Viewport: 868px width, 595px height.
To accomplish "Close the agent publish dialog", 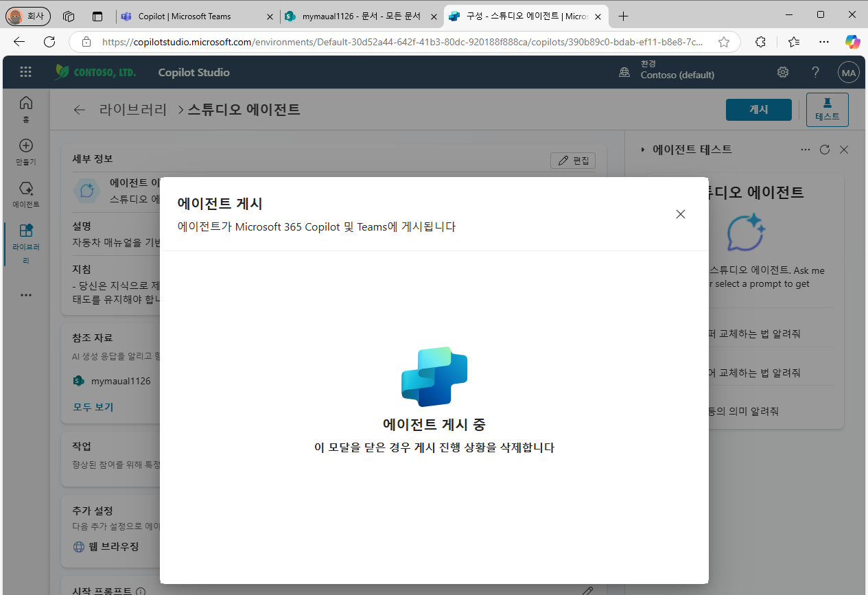I will [681, 214].
